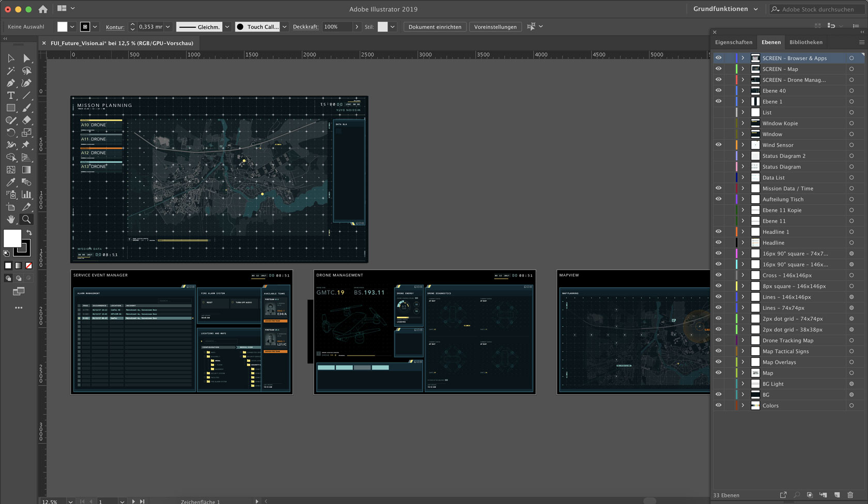Choose the Direct Selection tool
Screen dimensions: 868x504
[x=26, y=58]
